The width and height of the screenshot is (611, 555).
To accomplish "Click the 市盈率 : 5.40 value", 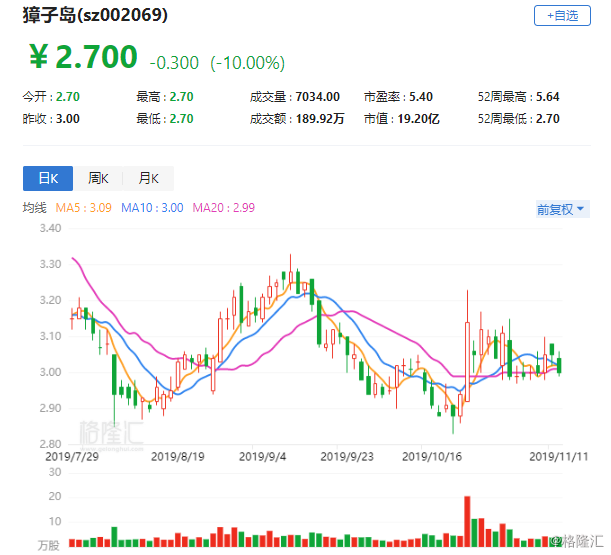I will click(398, 97).
